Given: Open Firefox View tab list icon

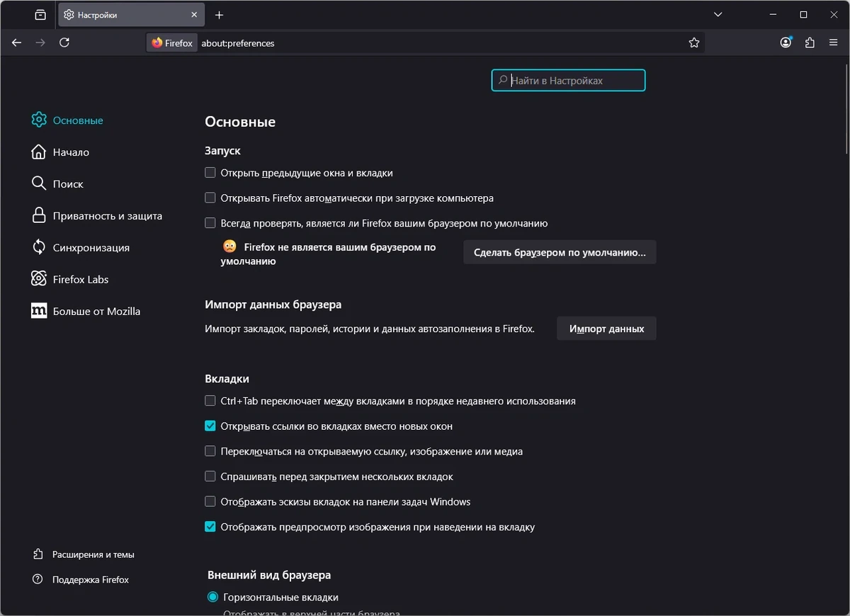Looking at the screenshot, I should (40, 15).
